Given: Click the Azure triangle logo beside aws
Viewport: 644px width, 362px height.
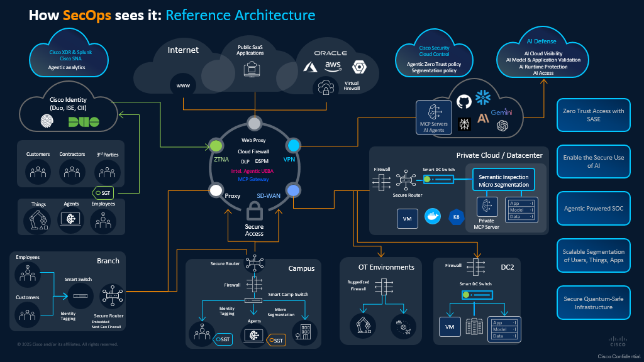Looking at the screenshot, I should 310,67.
